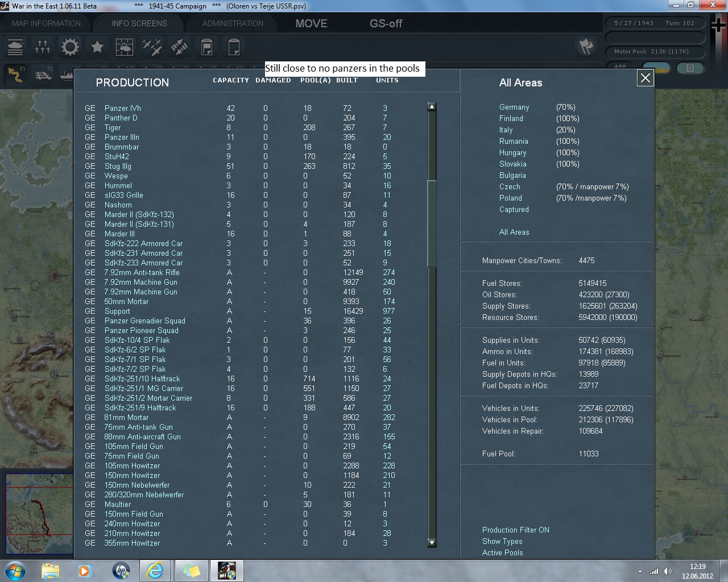Toggle the Production Filter ON option
The image size is (728, 582).
[x=516, y=530]
